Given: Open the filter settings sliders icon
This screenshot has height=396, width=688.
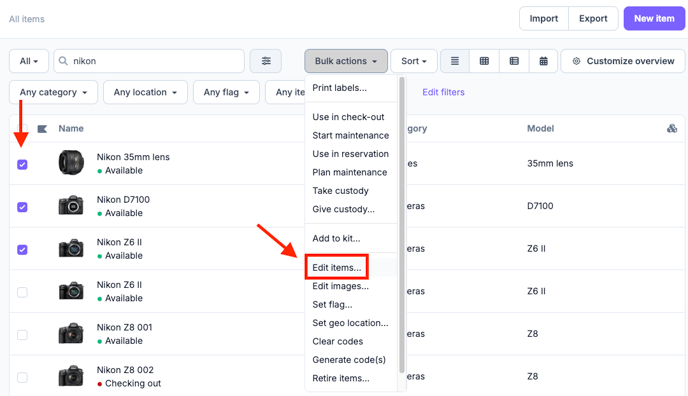Looking at the screenshot, I should [266, 61].
